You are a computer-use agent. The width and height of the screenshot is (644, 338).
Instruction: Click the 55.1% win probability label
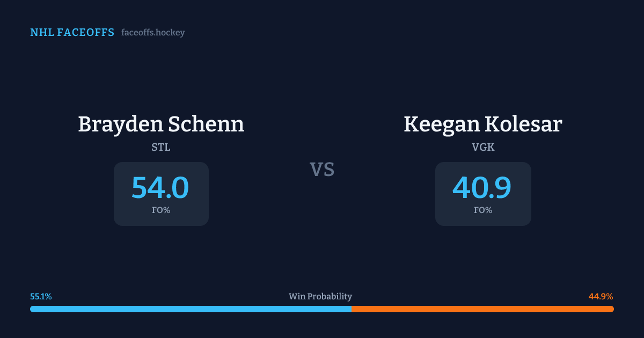coord(41,296)
